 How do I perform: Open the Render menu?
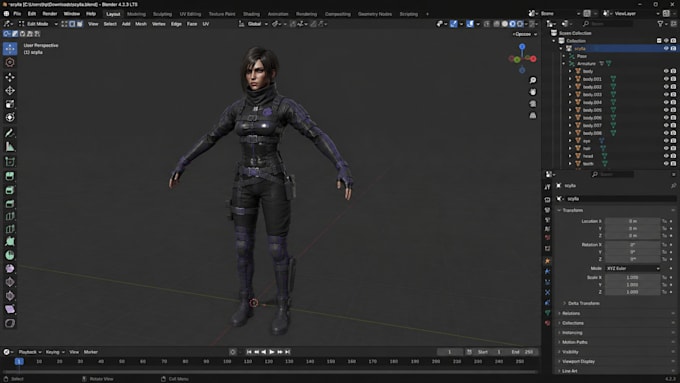coord(50,14)
